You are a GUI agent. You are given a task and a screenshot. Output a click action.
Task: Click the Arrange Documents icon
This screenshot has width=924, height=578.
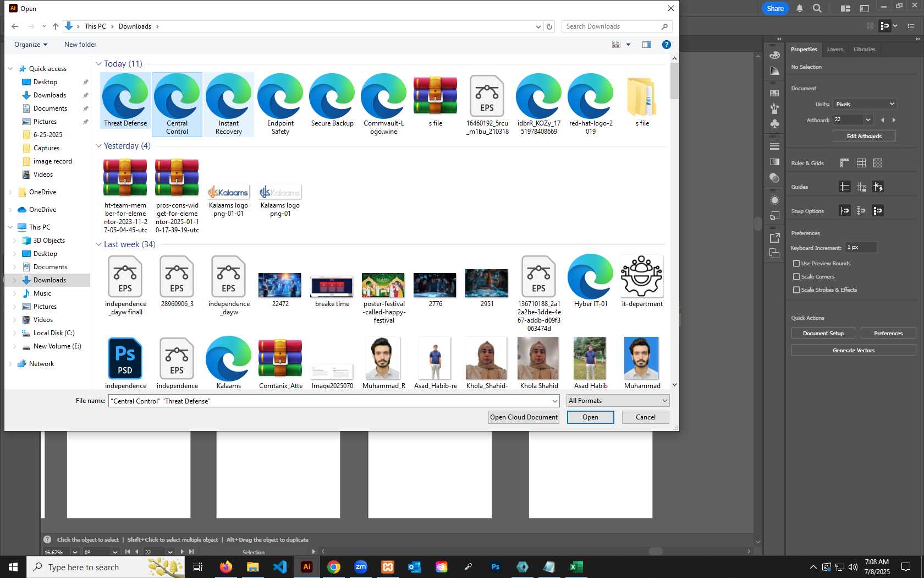pyautogui.click(x=845, y=8)
